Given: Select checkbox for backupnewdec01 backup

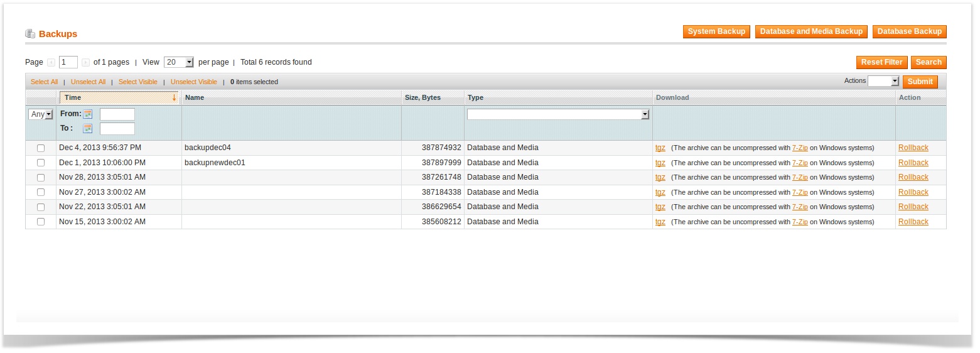Looking at the screenshot, I should point(41,163).
